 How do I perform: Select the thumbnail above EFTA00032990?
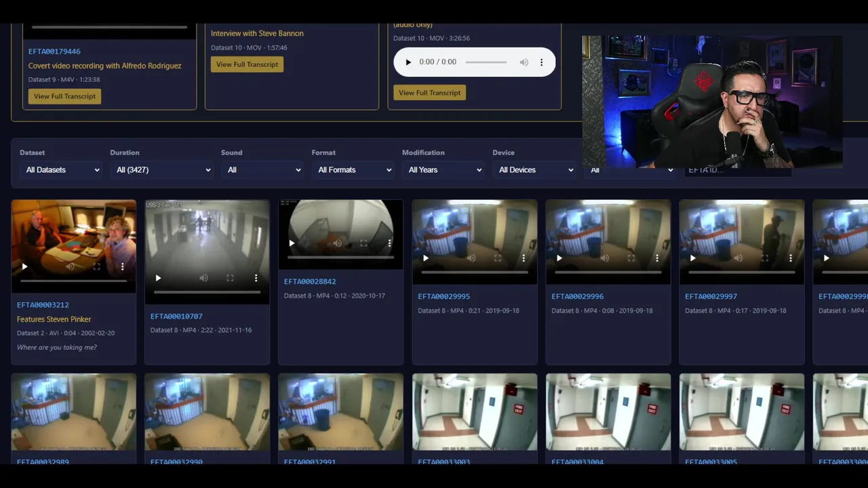[207, 412]
